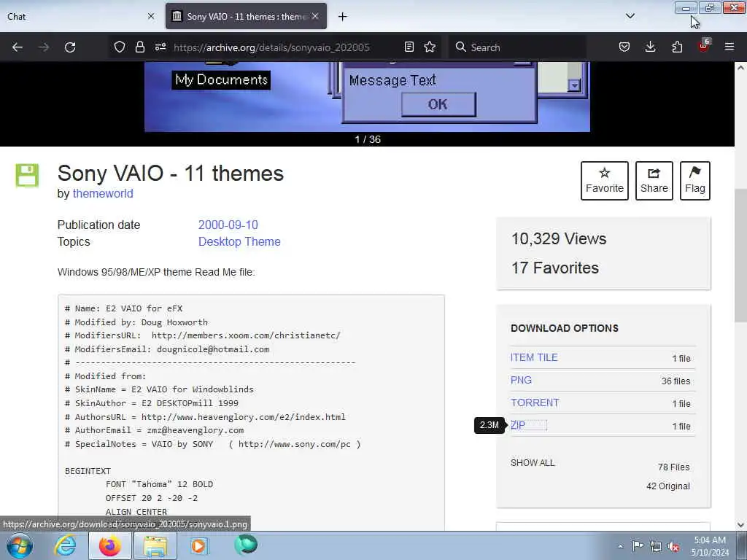Open the media player taskbar icon

198,545
